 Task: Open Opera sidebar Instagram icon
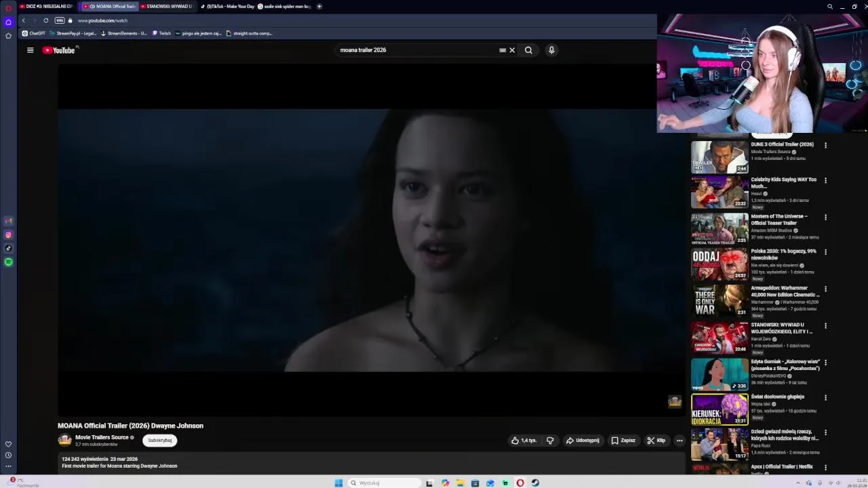[8, 235]
